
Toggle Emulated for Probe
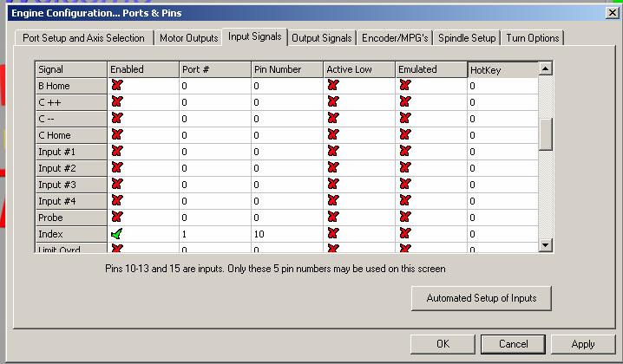pyautogui.click(x=405, y=218)
